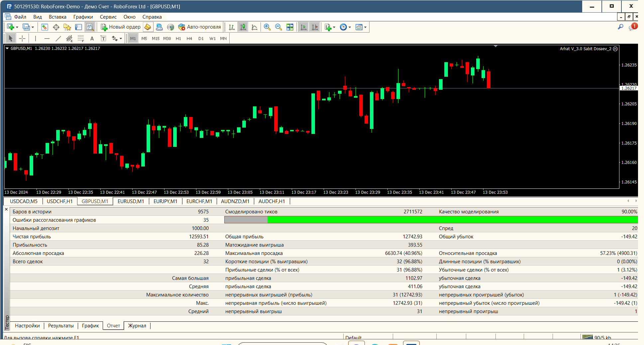
Task: Show the Data Window crosshair icon
Action: (x=56, y=27)
